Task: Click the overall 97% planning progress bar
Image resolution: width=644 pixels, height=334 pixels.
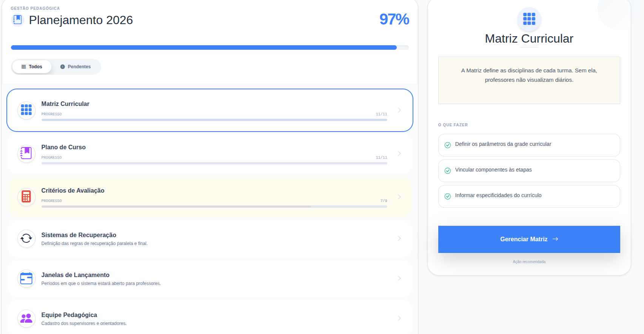Action: pyautogui.click(x=210, y=47)
